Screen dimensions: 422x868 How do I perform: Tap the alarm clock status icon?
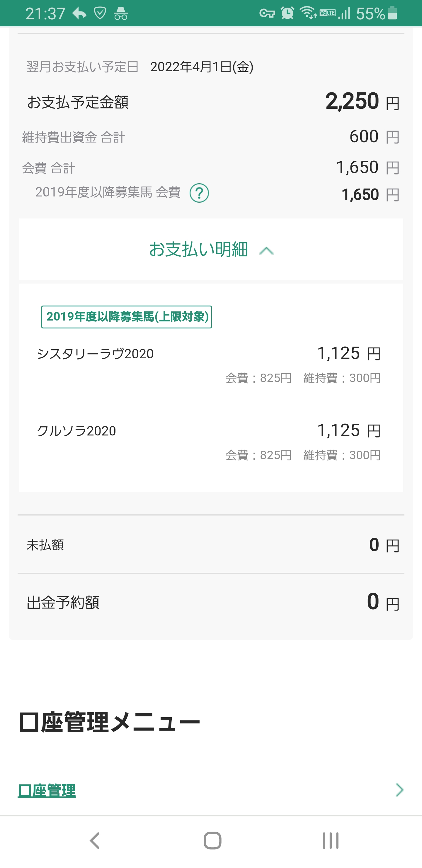[x=287, y=13]
